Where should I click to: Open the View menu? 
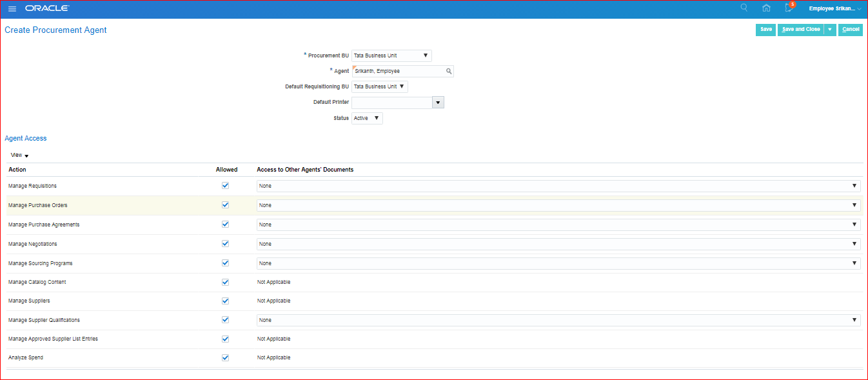point(19,155)
